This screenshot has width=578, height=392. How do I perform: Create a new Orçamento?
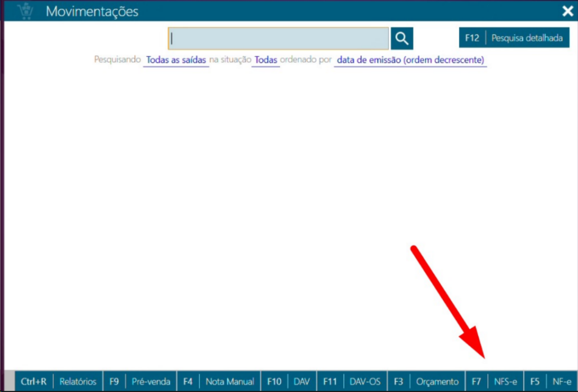pyautogui.click(x=437, y=382)
